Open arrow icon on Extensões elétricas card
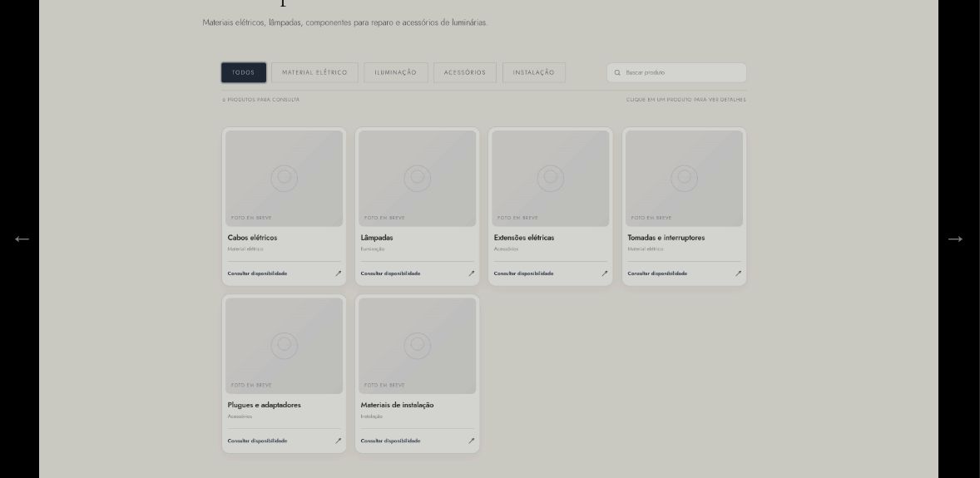This screenshot has width=980, height=478. click(x=604, y=273)
